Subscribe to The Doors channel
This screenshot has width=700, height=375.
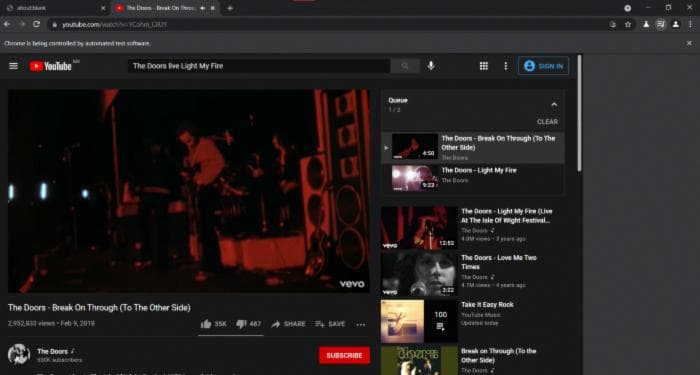coord(344,355)
